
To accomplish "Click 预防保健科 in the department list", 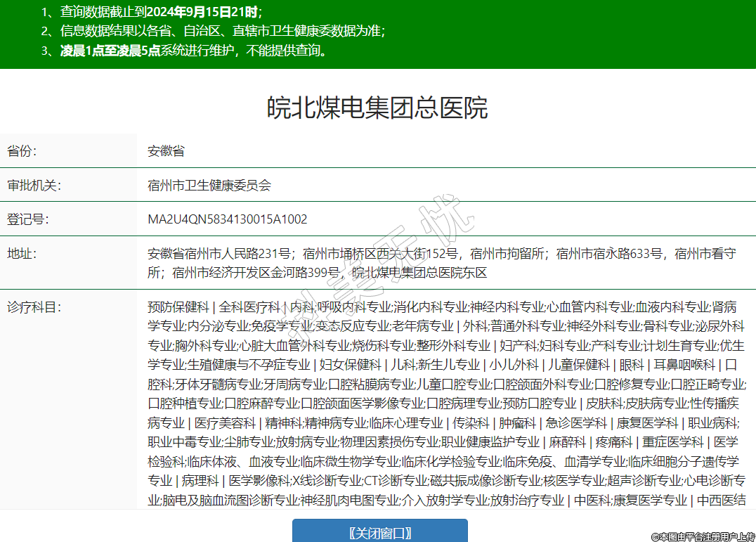I will click(x=178, y=307).
